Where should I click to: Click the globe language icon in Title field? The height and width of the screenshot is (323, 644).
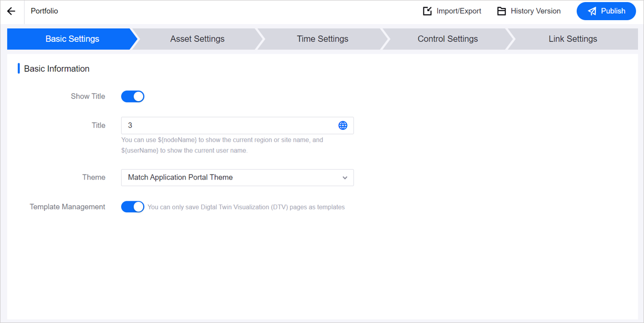pos(343,125)
